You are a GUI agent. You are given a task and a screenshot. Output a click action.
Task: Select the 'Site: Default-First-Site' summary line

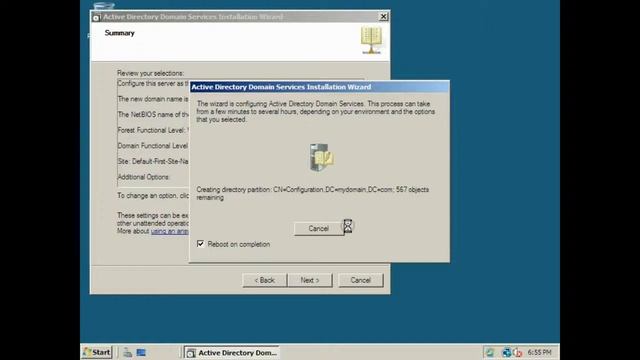pyautogui.click(x=153, y=161)
